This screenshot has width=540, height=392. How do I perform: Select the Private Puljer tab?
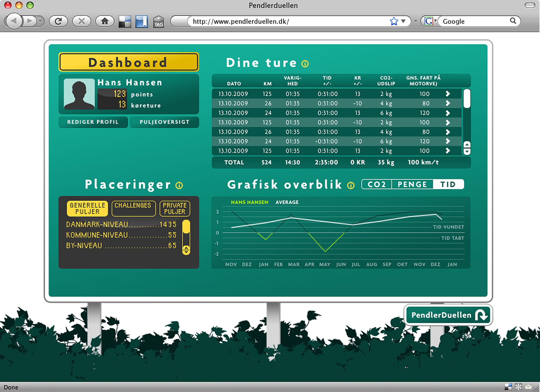point(175,208)
